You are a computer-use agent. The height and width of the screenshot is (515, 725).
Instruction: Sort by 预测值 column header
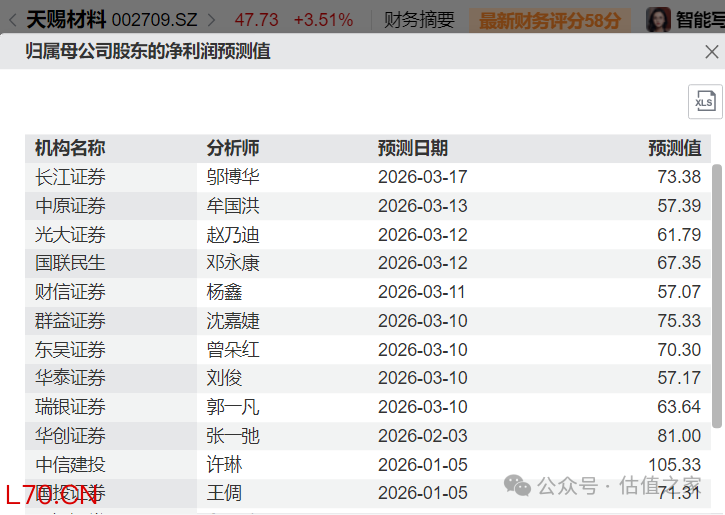click(674, 148)
